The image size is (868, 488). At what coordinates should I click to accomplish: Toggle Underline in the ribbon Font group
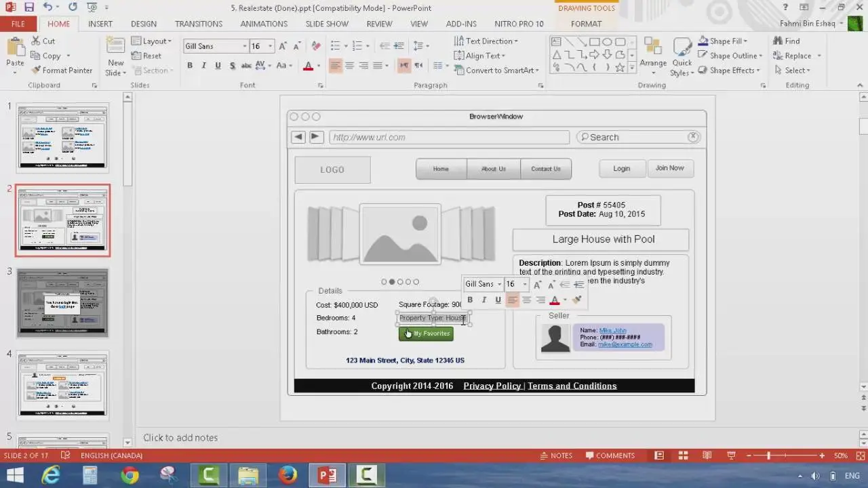point(218,66)
